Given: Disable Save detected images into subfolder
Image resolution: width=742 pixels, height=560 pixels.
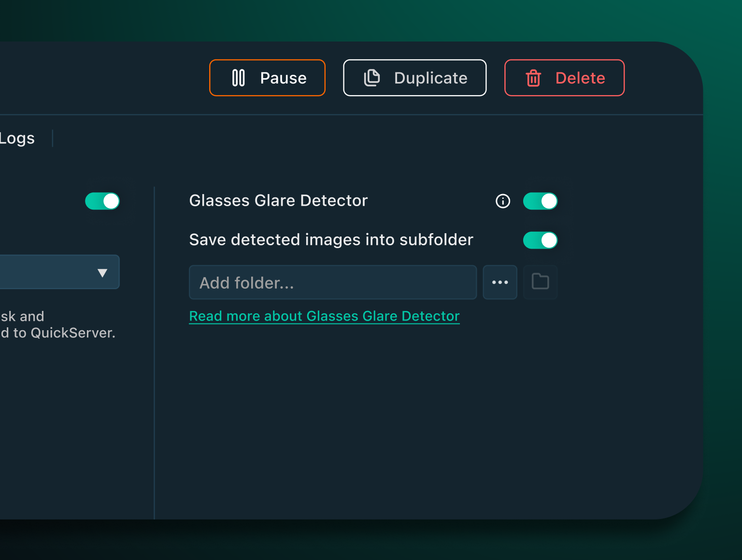Looking at the screenshot, I should pyautogui.click(x=541, y=240).
